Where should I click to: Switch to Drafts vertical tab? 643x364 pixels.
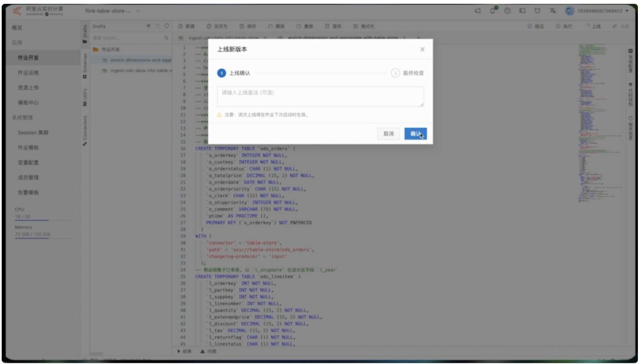[85, 34]
